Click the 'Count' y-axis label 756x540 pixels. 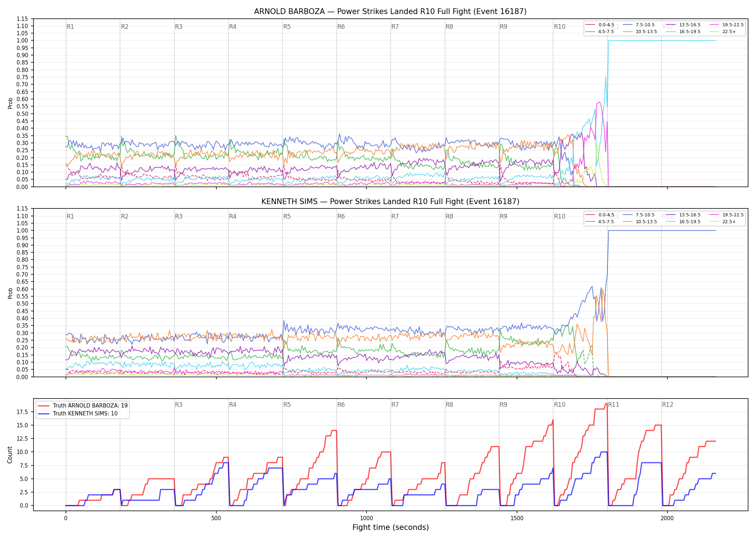click(x=10, y=455)
